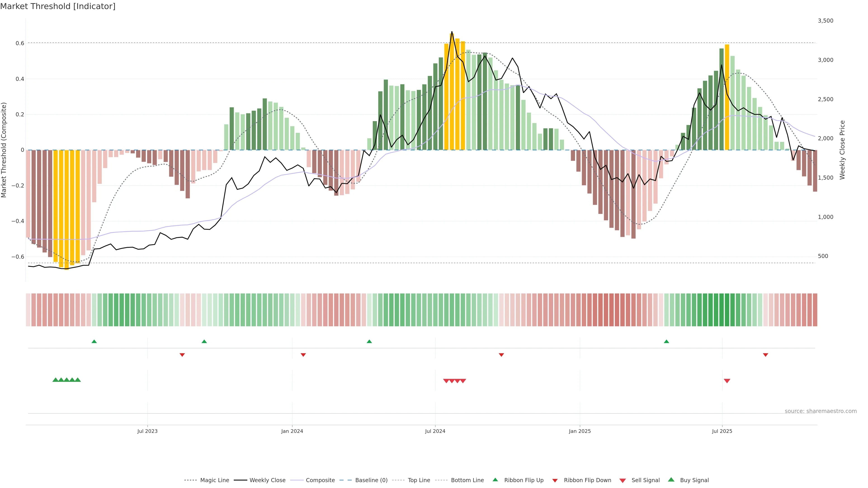Click the July 2025 sell signal marker

727,381
